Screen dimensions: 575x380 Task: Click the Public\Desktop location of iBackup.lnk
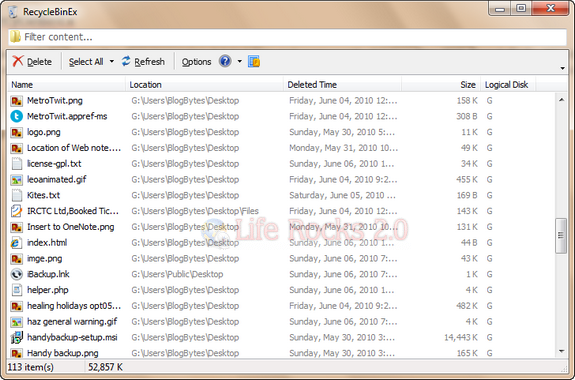point(177,274)
